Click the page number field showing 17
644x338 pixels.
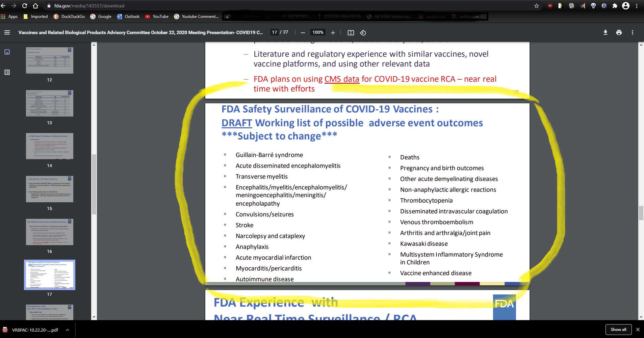(274, 32)
